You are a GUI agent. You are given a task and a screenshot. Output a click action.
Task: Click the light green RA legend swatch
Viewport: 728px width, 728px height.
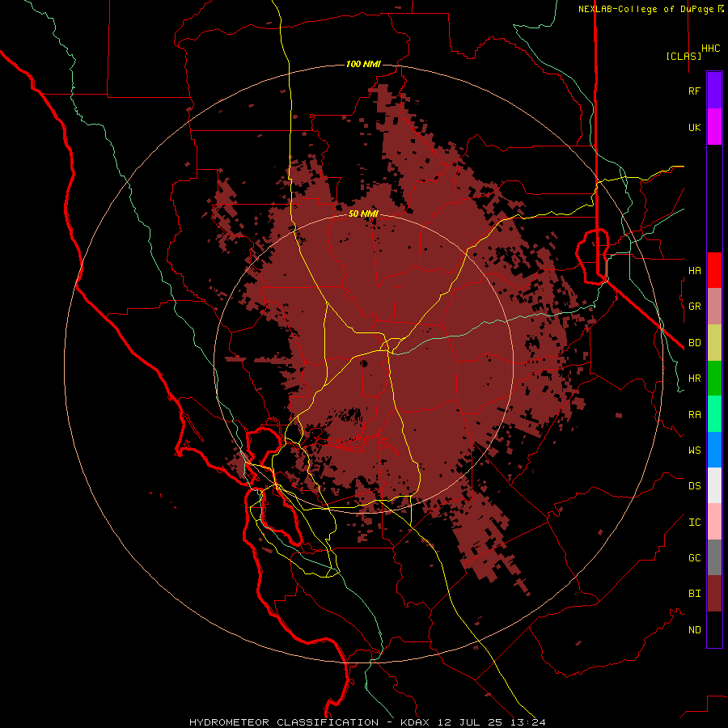[x=714, y=414]
